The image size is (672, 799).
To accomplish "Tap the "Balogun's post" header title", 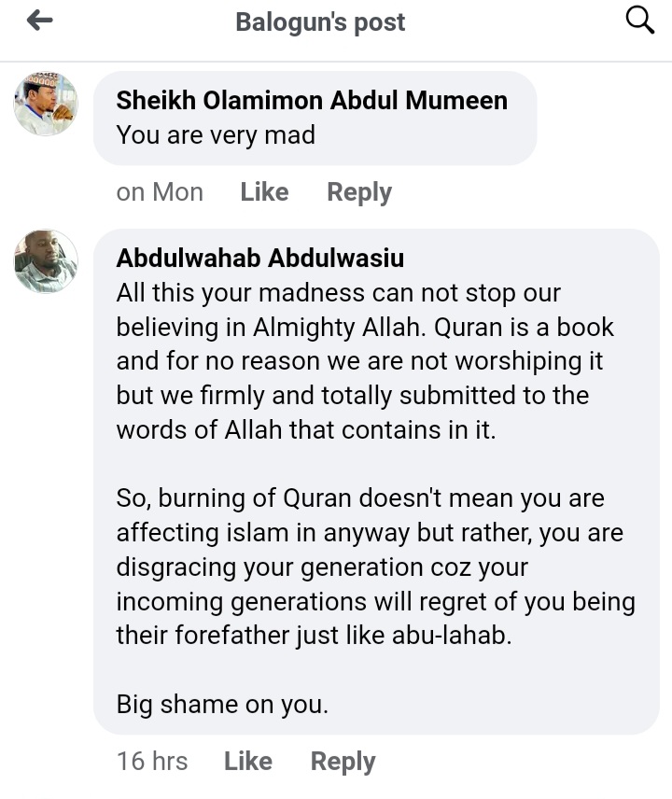I will pos(320,21).
